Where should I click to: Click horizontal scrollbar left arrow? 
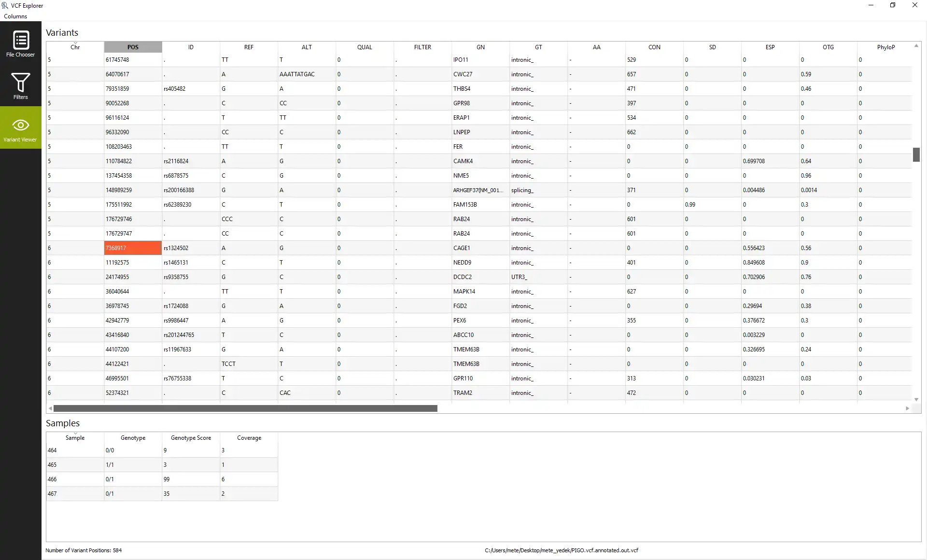tap(50, 408)
